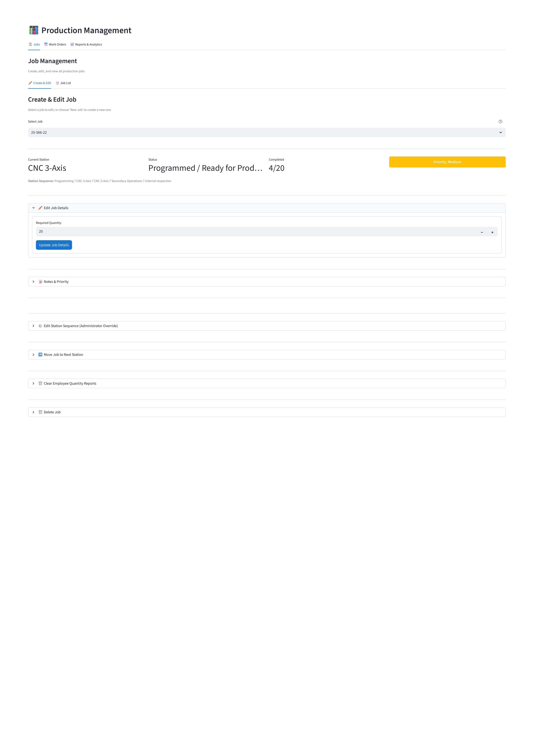
Task: Click the 'Create & Edit Job' heading
Action: point(52,99)
